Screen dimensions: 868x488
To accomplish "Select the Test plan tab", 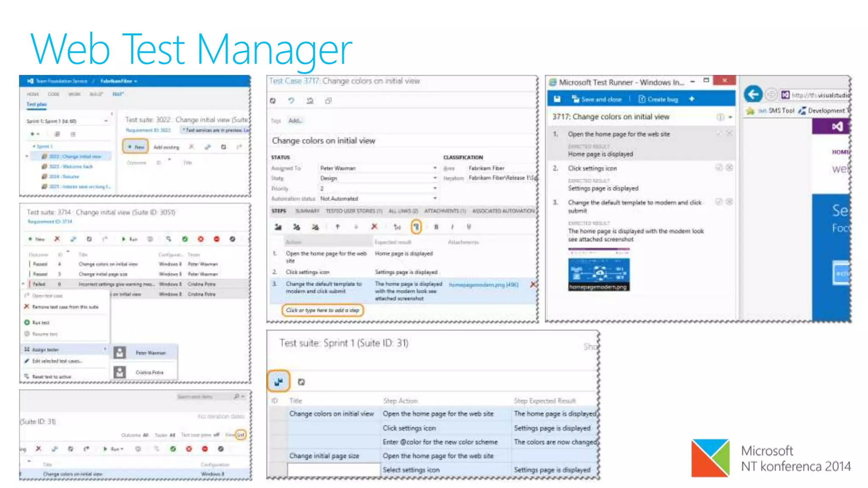I will pyautogui.click(x=36, y=104).
